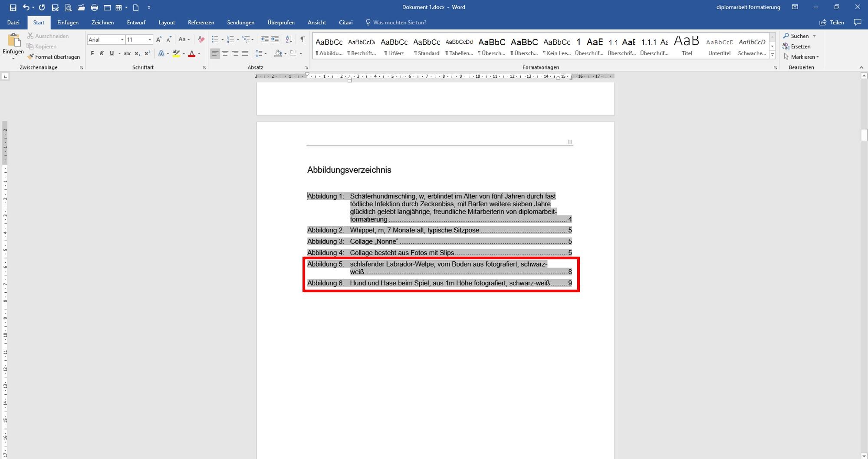The width and height of the screenshot is (868, 459).
Task: Justify the text
Action: [245, 53]
